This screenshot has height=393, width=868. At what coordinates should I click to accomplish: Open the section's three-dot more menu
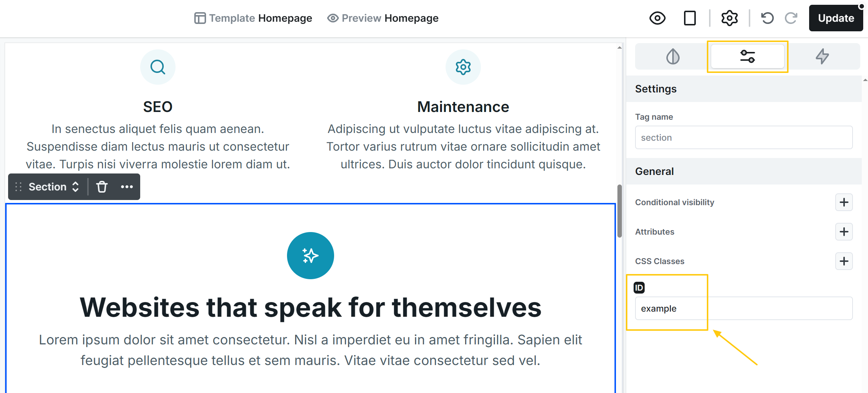pos(127,187)
